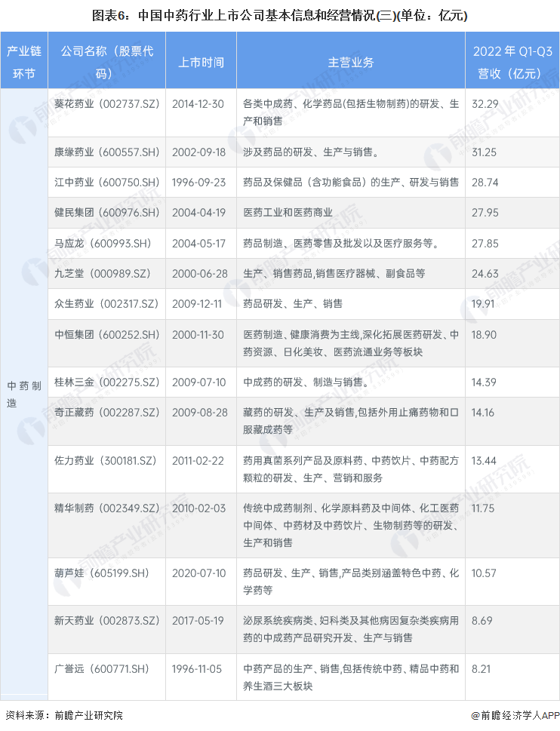Click company name 精华制药（002349.SZ）

106,508
